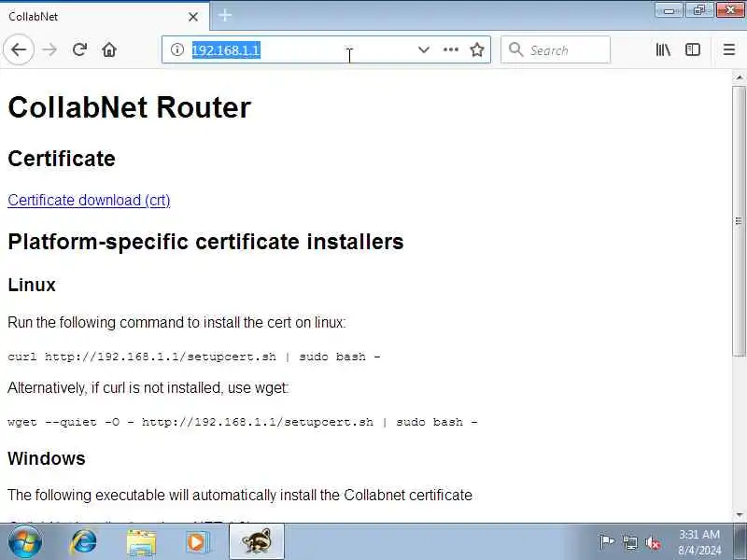Open the clock showing 3:31 AM
The height and width of the screenshot is (560, 747).
699,542
